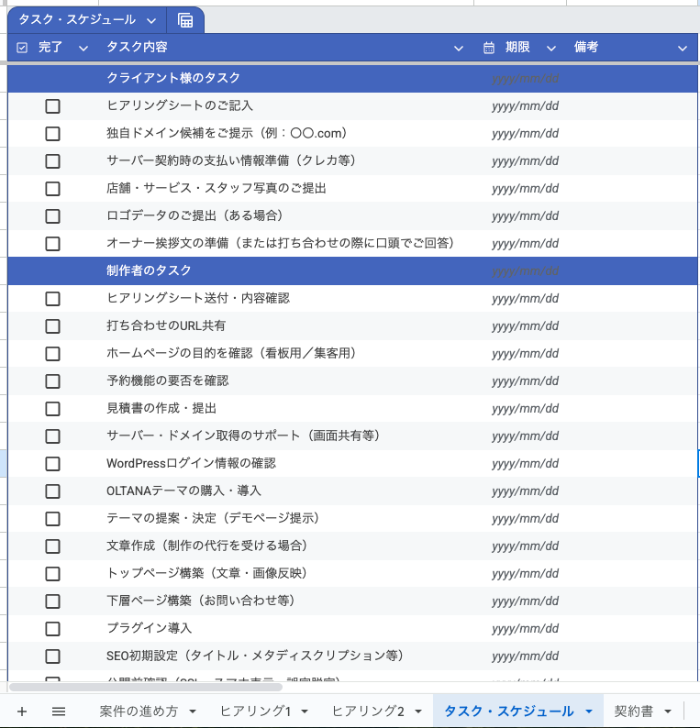Open the all sheets list icon

click(x=59, y=711)
